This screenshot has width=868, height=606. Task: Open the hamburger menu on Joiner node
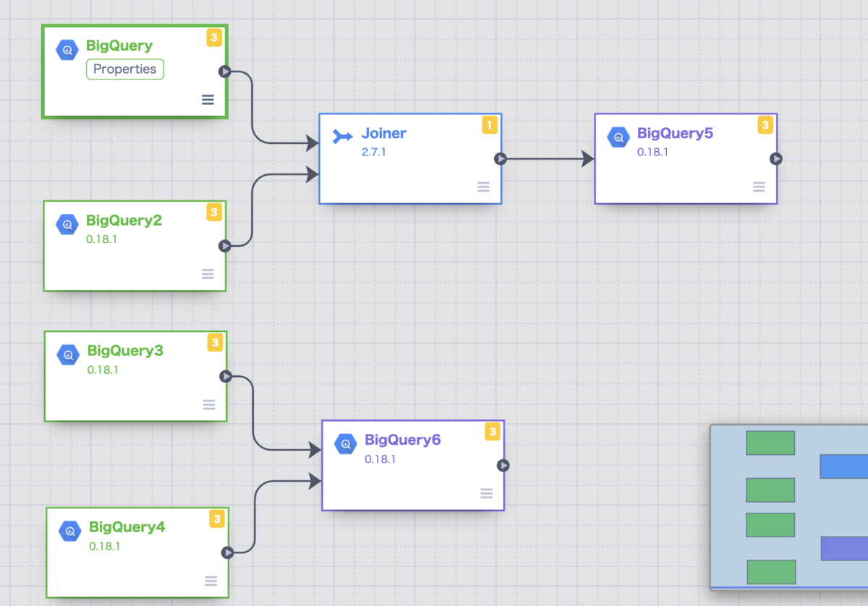click(483, 187)
